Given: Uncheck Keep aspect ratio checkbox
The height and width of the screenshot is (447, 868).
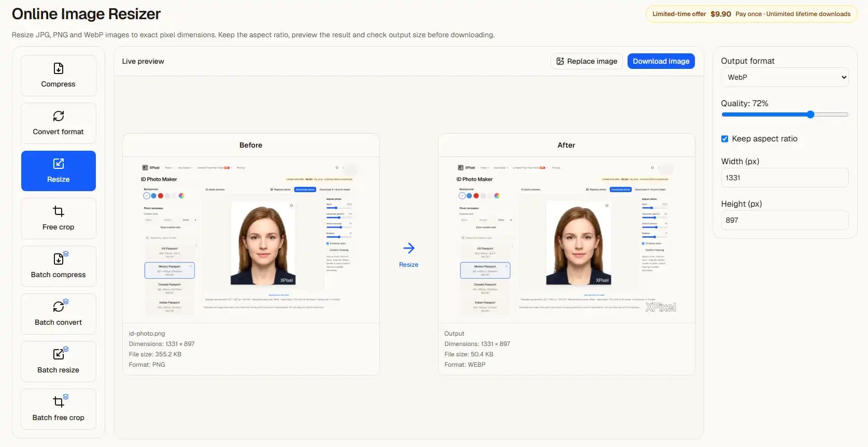Looking at the screenshot, I should [725, 139].
